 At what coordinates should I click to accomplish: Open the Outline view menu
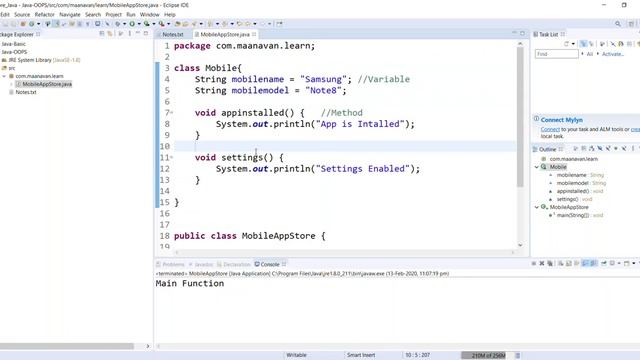click(x=633, y=149)
